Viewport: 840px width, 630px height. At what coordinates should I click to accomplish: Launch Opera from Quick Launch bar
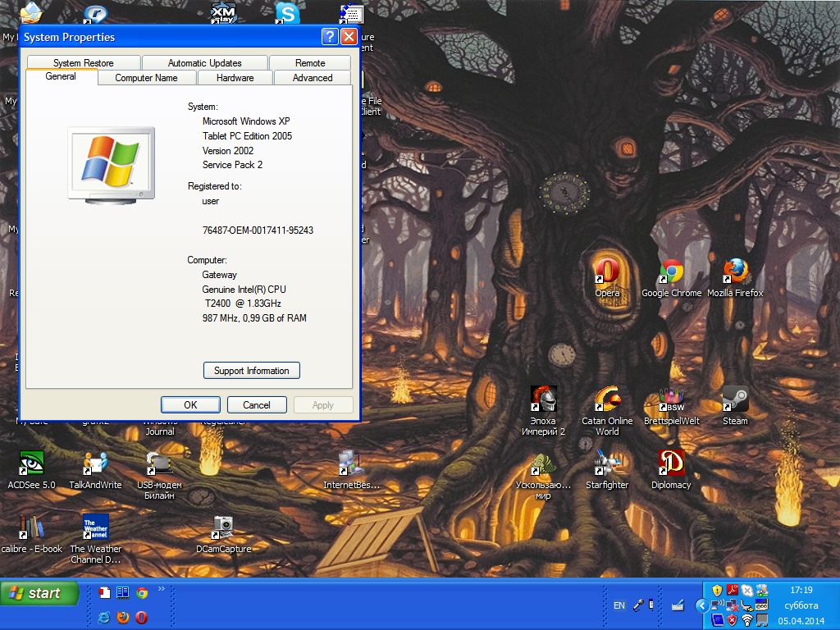coord(141,618)
